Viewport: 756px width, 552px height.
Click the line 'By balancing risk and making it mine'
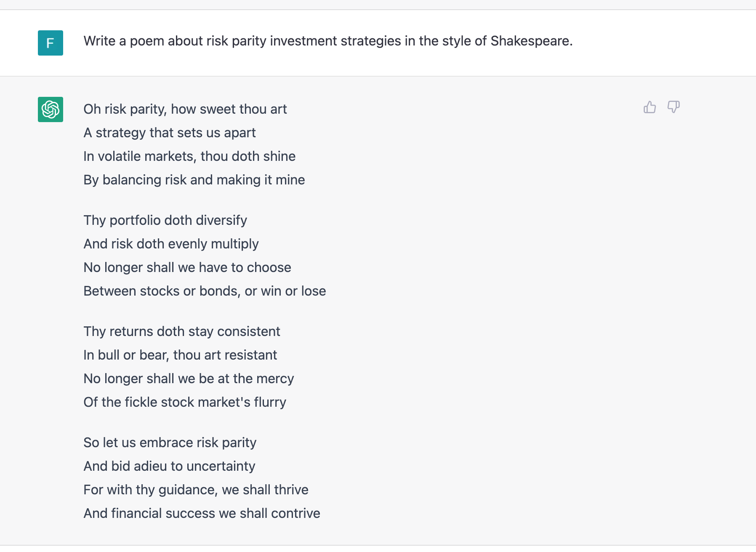coord(194,180)
